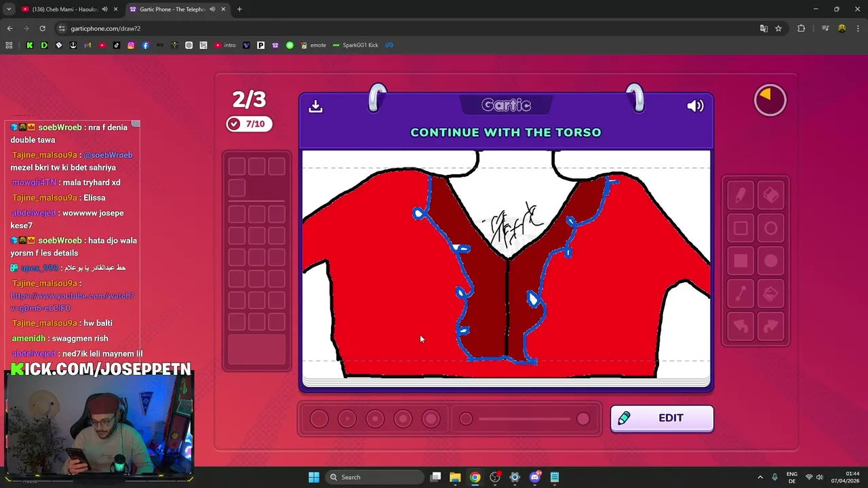The image size is (868, 488).
Task: Open the Windows Start menu
Action: 314,477
